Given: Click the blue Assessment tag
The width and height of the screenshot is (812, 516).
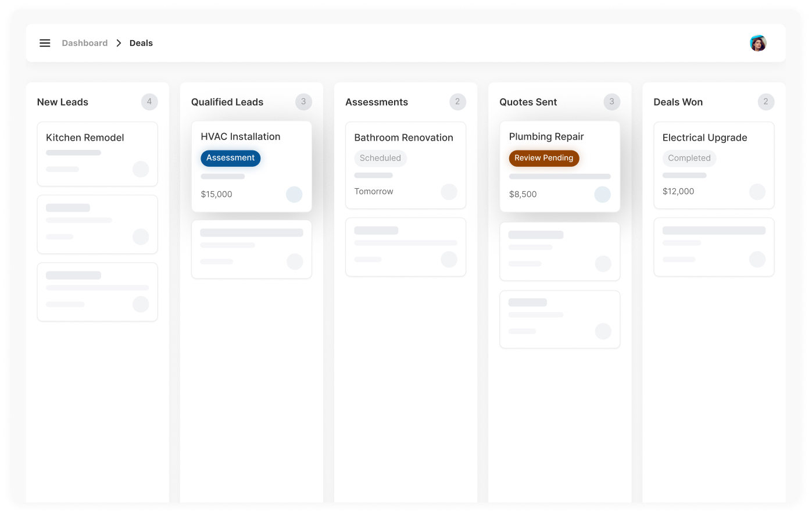Looking at the screenshot, I should tap(230, 158).
